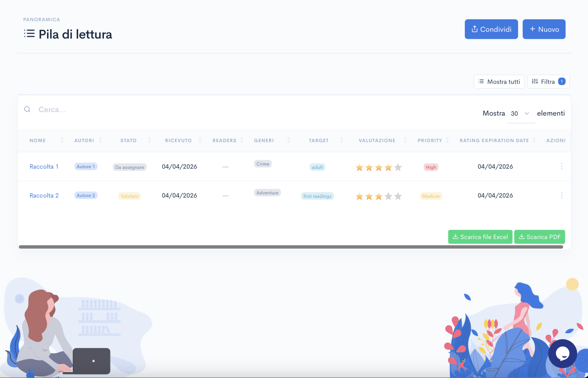The height and width of the screenshot is (378, 588).
Task: Open the Mostra 30 elements dropdown
Action: (521, 113)
